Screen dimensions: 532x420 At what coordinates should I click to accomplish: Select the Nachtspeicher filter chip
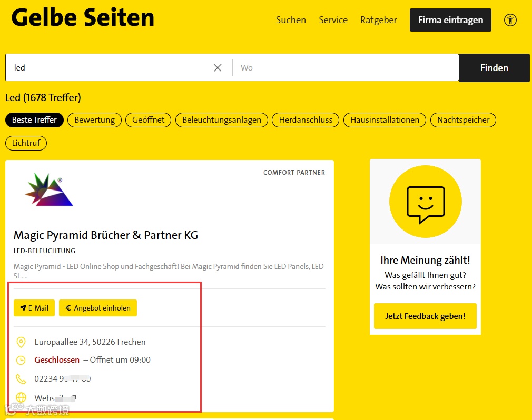(463, 120)
